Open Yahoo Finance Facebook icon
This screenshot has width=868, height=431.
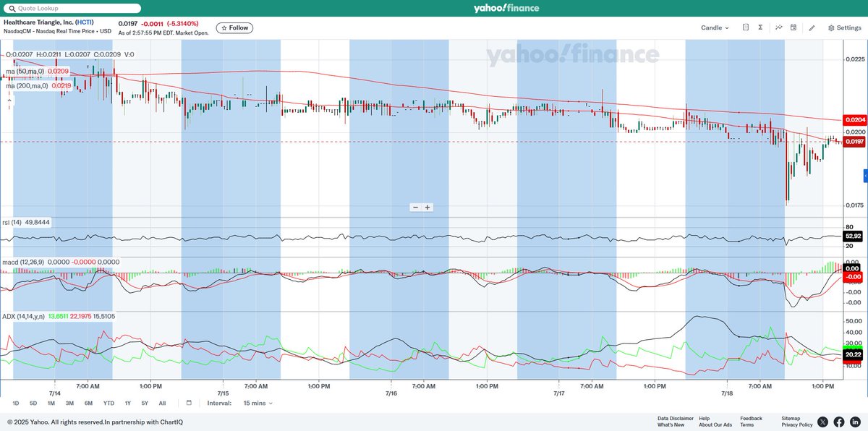coord(839,422)
